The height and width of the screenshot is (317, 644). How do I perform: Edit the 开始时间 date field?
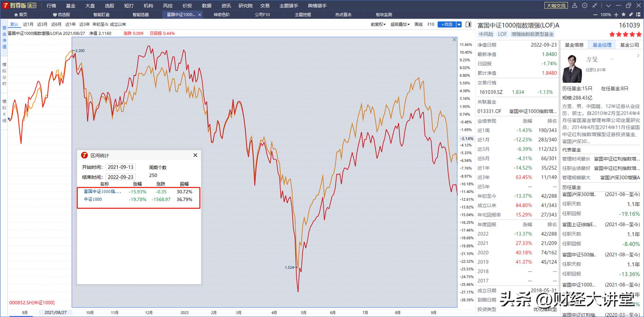(120, 167)
